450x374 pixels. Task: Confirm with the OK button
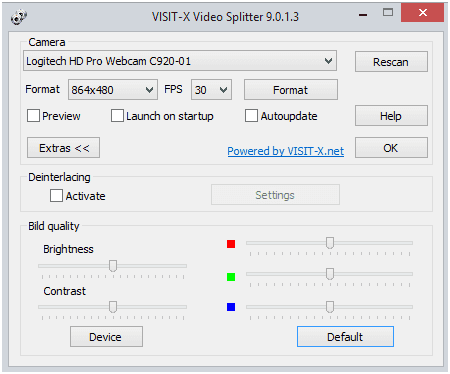[x=391, y=148]
